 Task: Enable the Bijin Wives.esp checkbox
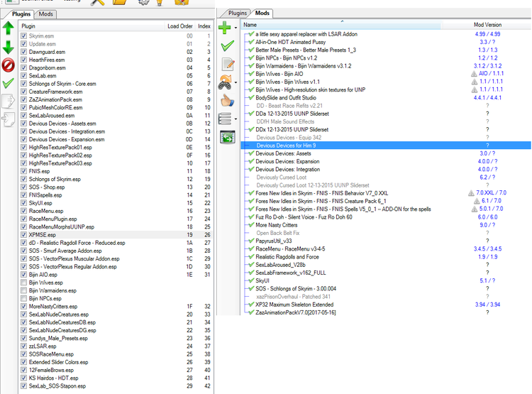(x=23, y=283)
